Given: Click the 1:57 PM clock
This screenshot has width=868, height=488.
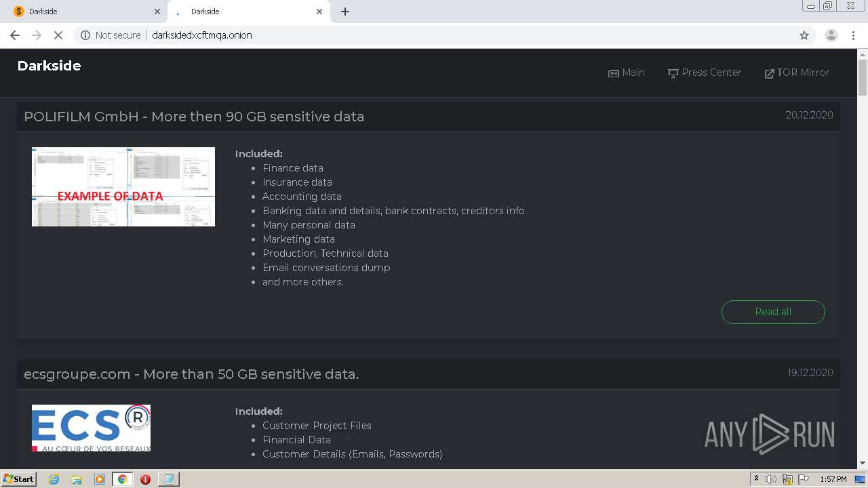Looking at the screenshot, I should pyautogui.click(x=833, y=479).
